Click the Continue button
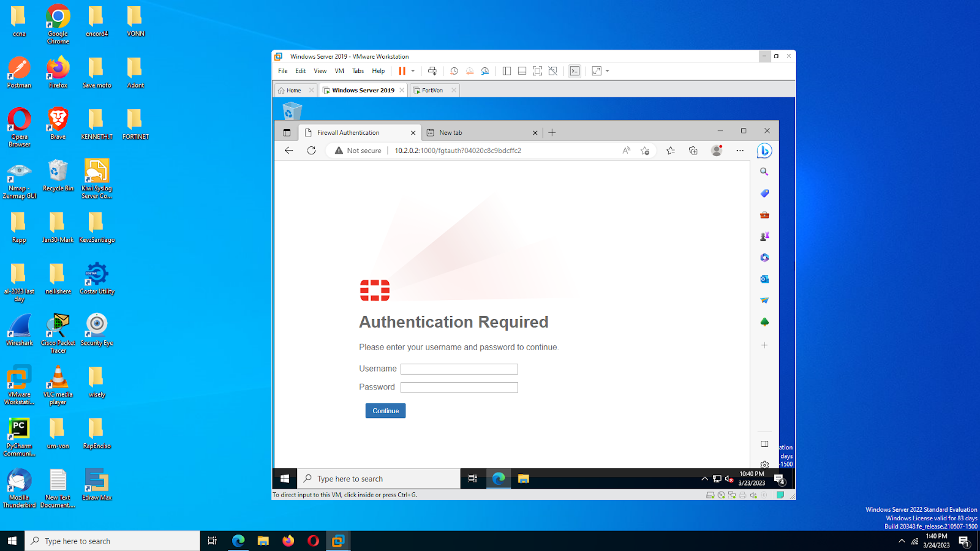Image resolution: width=980 pixels, height=551 pixels. (x=385, y=411)
